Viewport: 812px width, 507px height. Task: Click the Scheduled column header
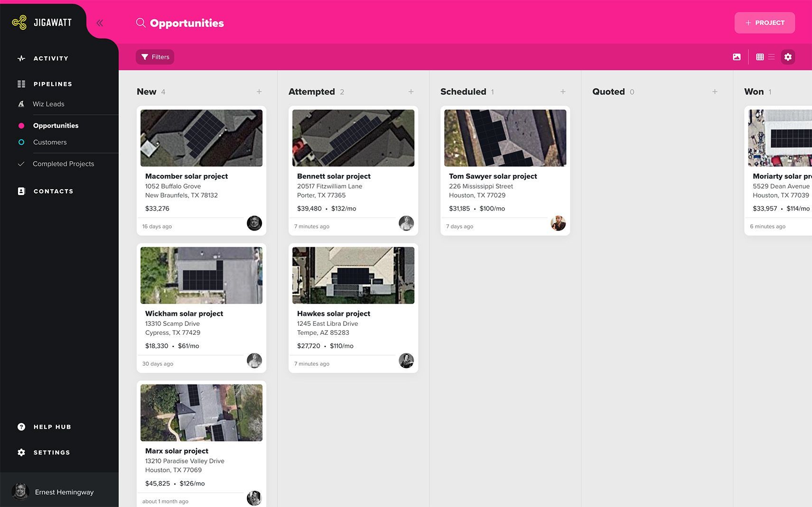tap(463, 92)
